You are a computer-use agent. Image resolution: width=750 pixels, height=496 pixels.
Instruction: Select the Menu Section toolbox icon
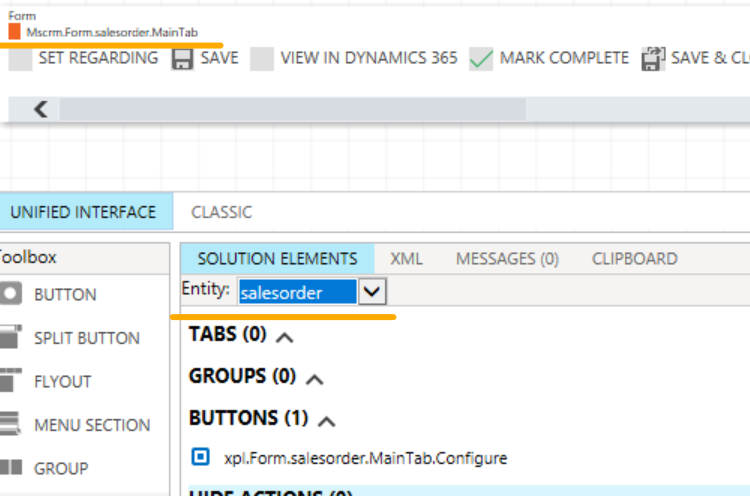coord(11,424)
